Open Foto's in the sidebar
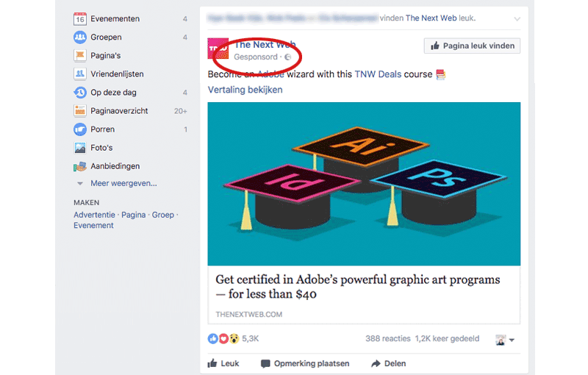This screenshot has width=588, height=375. pyautogui.click(x=101, y=148)
